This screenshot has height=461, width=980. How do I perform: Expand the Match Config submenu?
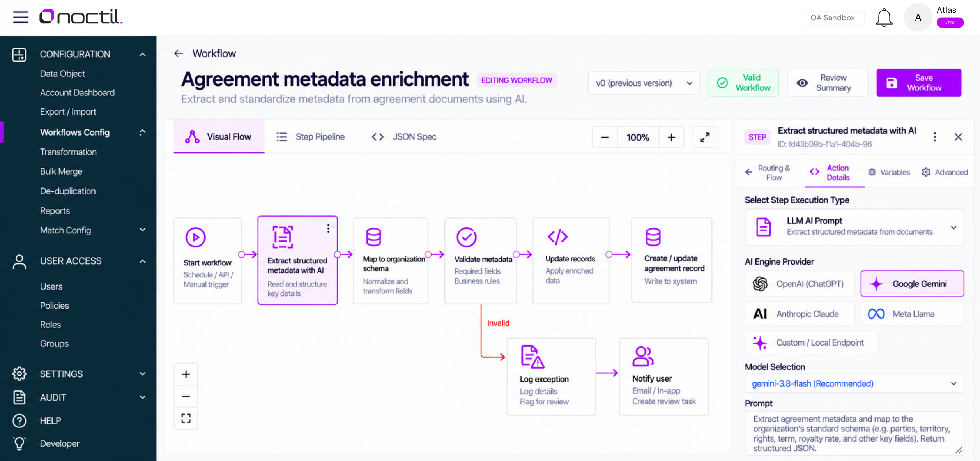point(143,230)
